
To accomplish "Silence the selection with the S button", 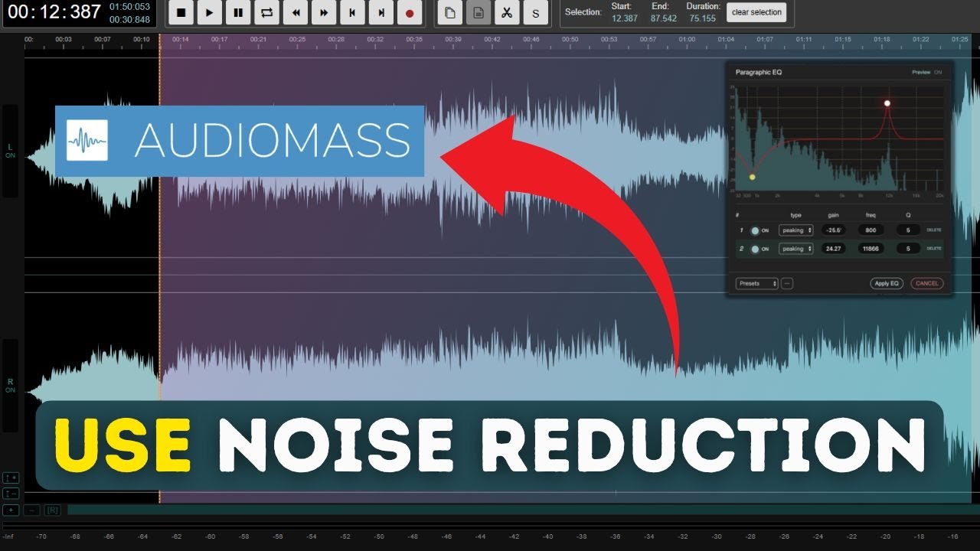I will [535, 12].
